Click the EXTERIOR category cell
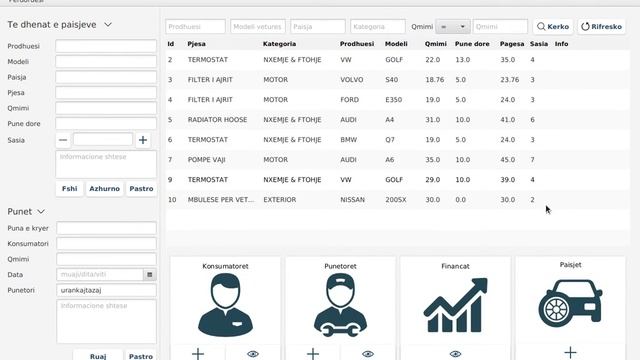 (280, 200)
